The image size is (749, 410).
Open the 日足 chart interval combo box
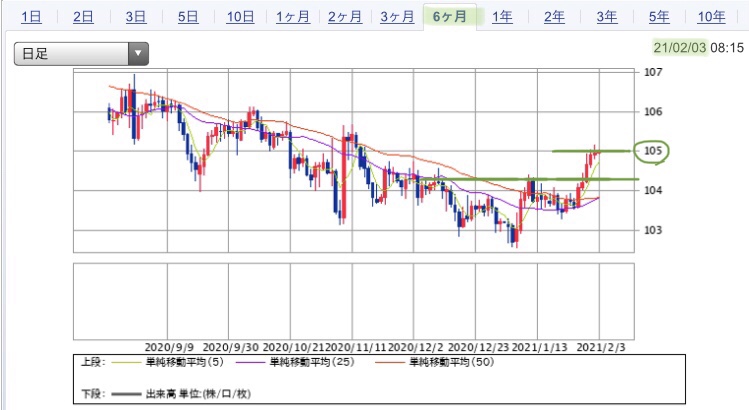[81, 54]
